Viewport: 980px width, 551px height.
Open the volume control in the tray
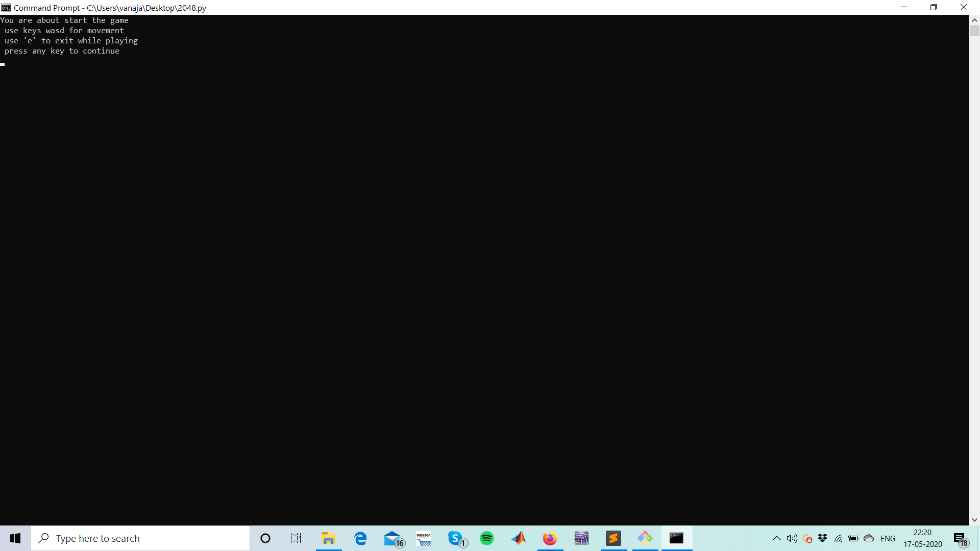792,538
